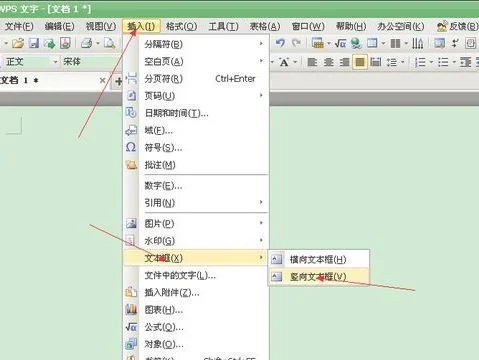Click the bulleted list toolbar icon
Viewport: 479px width, 360px height.
[443, 62]
